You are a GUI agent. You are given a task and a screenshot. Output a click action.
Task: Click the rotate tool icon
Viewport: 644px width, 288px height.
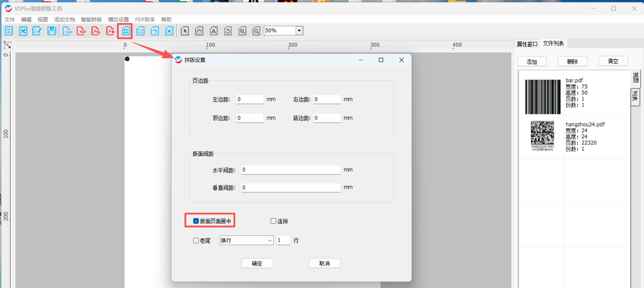[228, 31]
